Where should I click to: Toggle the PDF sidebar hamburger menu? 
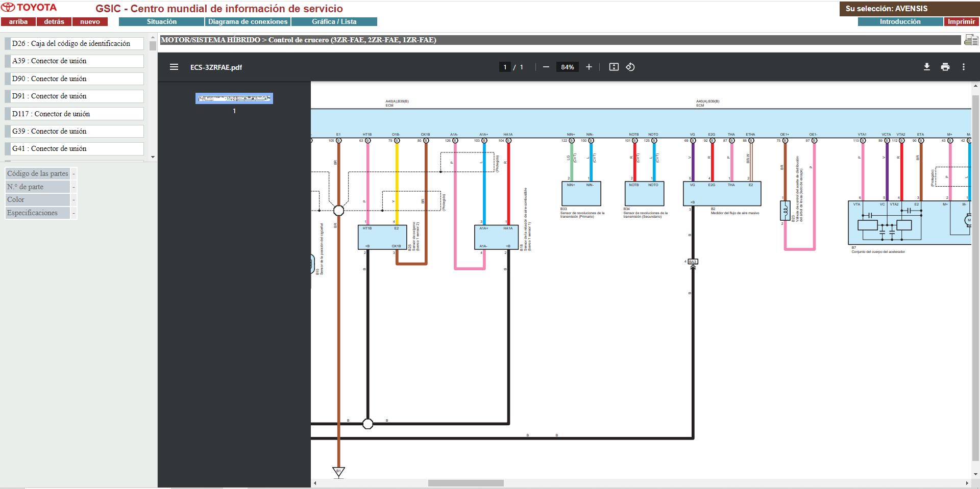tap(174, 67)
